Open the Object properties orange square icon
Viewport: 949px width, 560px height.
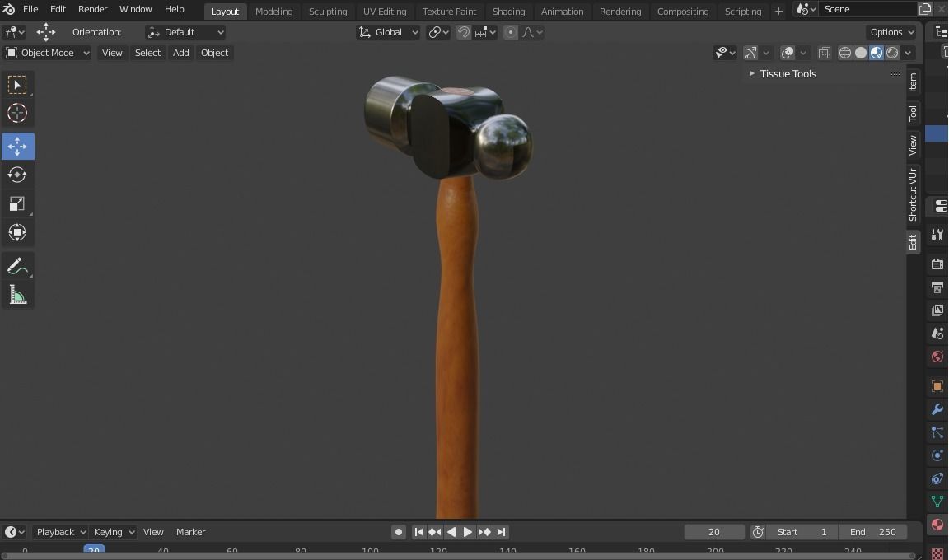click(937, 386)
